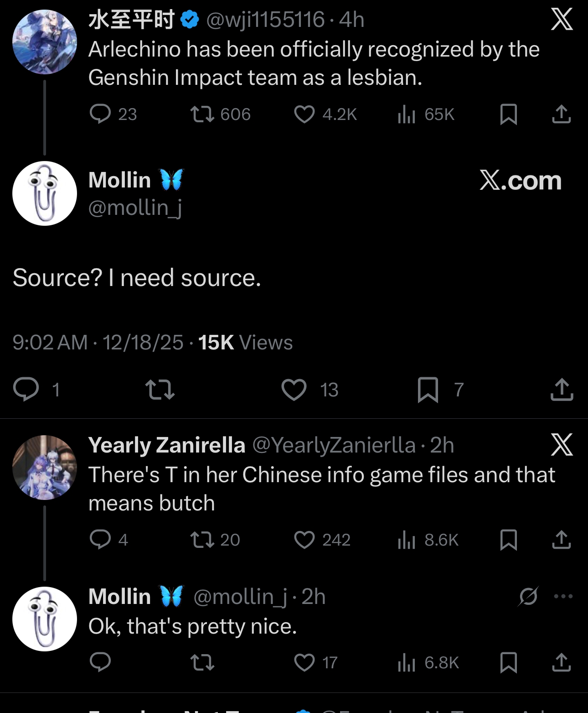Like the main "Source? I need source." tweet
Viewport: 588px width, 713px height.
coord(294,390)
